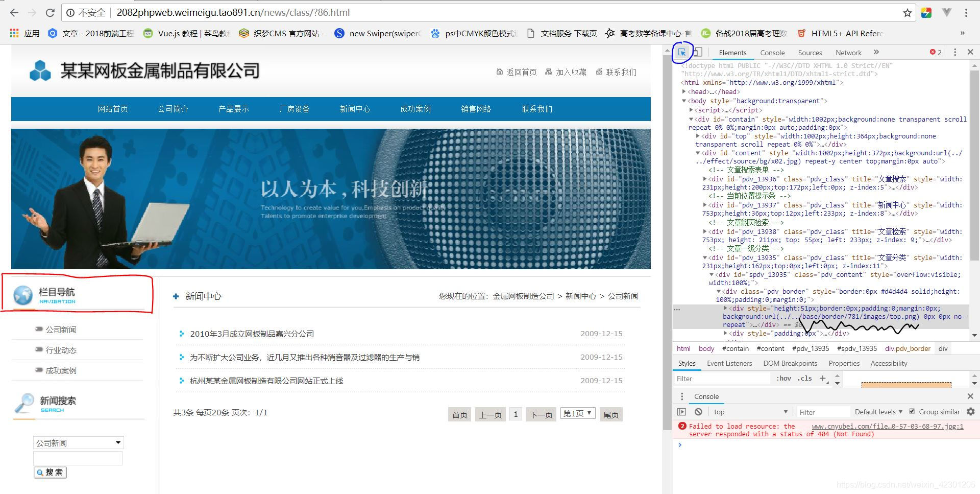
Task: Toggle the device toolbar icon in DevTools
Action: tap(698, 52)
